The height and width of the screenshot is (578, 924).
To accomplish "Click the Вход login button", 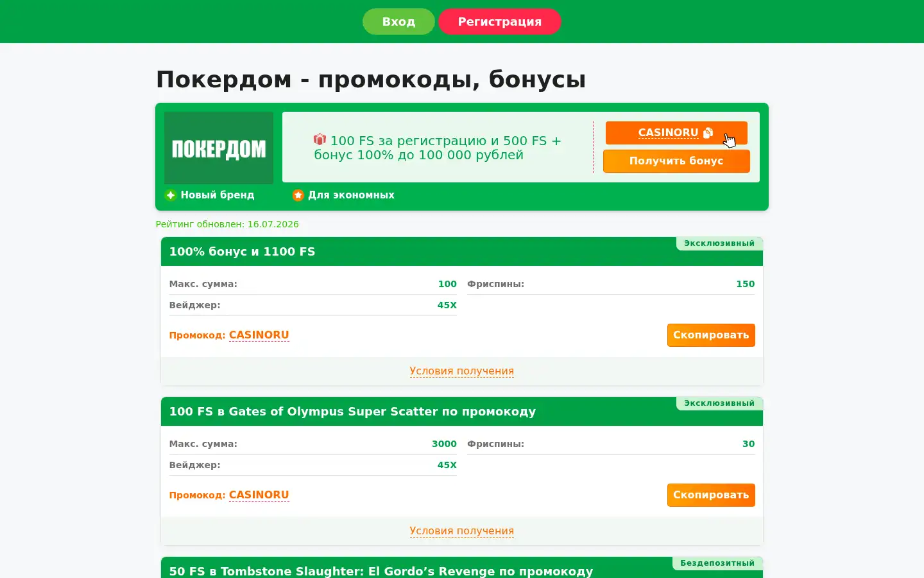I will (398, 21).
